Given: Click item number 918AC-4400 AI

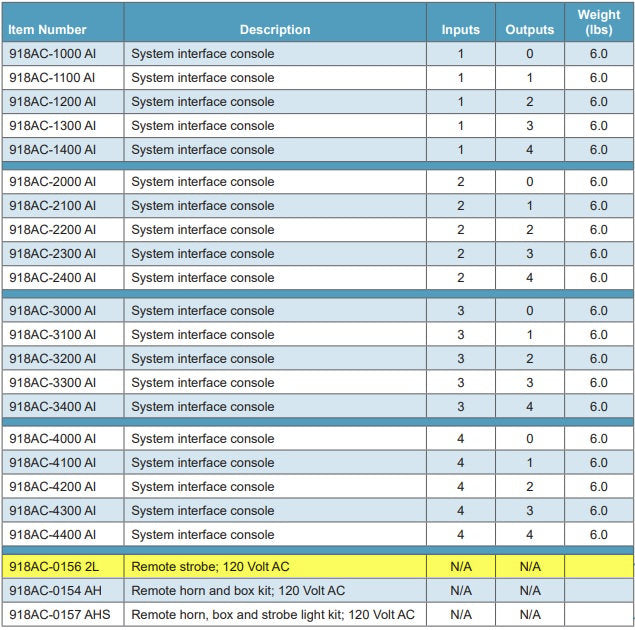Looking at the screenshot, I should pos(53,535).
